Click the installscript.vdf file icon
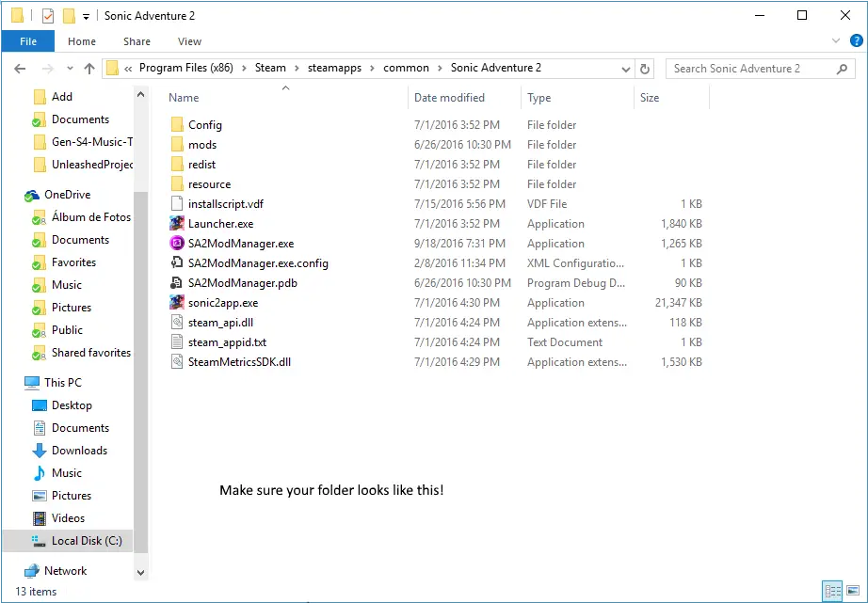 click(177, 203)
